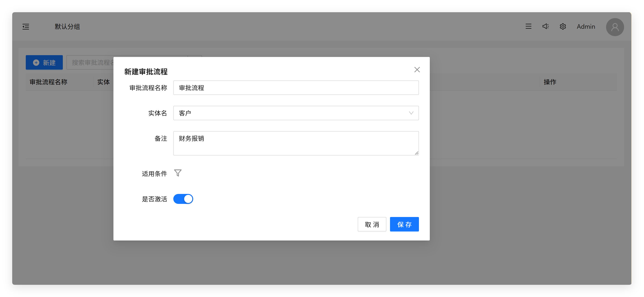The image size is (644, 297).
Task: Open the list menu icon in header
Action: (528, 26)
